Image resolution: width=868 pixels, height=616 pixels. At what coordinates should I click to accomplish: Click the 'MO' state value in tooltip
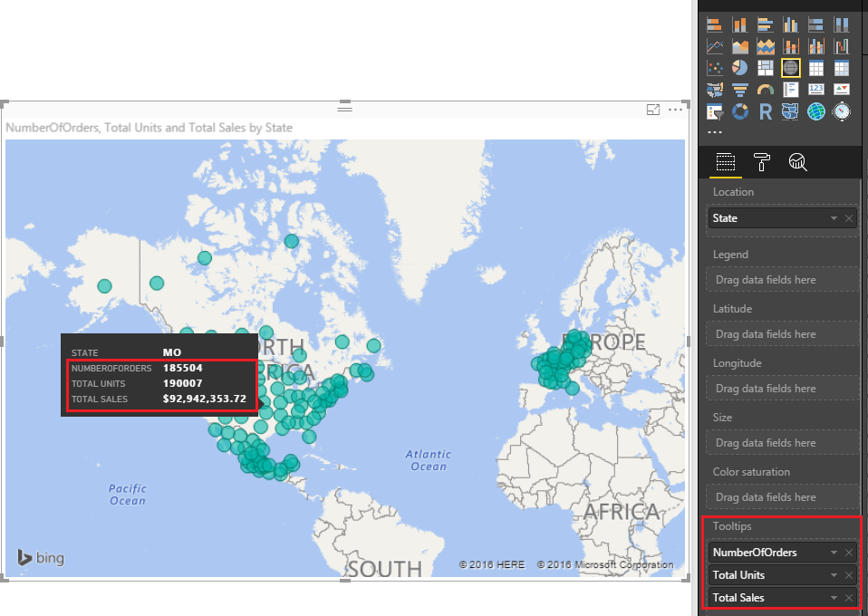click(172, 352)
